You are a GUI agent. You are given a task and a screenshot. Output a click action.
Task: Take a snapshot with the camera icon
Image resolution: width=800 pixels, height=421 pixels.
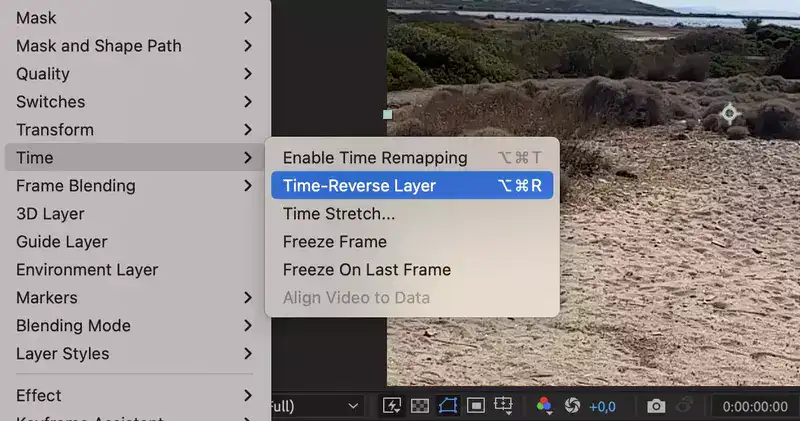pos(656,406)
